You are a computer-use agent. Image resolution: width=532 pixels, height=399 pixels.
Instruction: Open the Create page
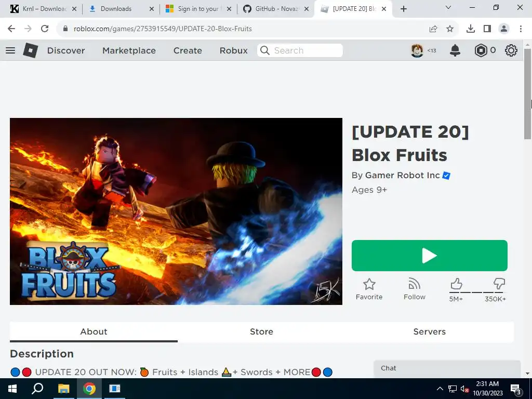coord(188,50)
